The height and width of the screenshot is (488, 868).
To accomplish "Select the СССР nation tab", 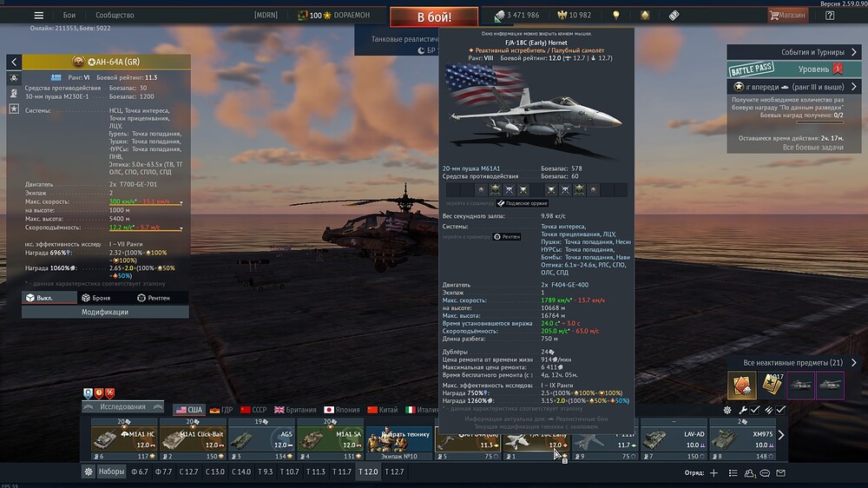I will pyautogui.click(x=253, y=410).
